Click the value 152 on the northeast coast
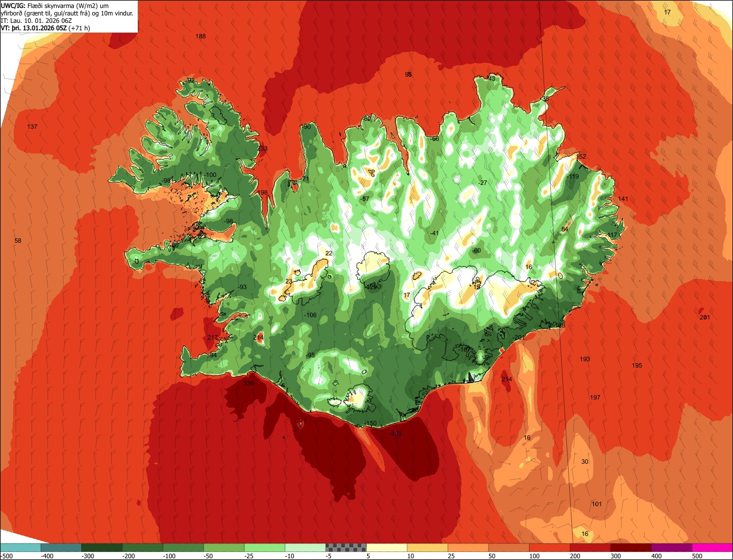The image size is (733, 560). click(581, 156)
